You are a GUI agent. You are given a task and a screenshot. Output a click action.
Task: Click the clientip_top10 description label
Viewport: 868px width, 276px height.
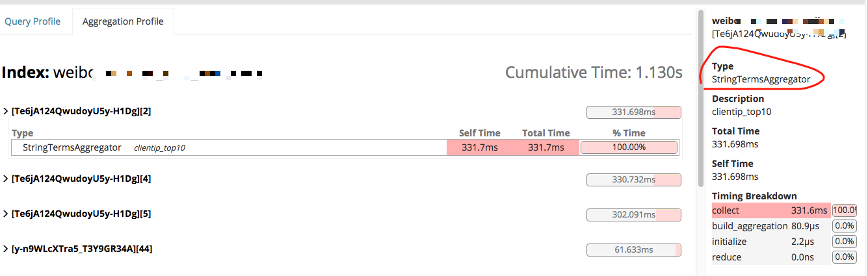[x=160, y=148]
